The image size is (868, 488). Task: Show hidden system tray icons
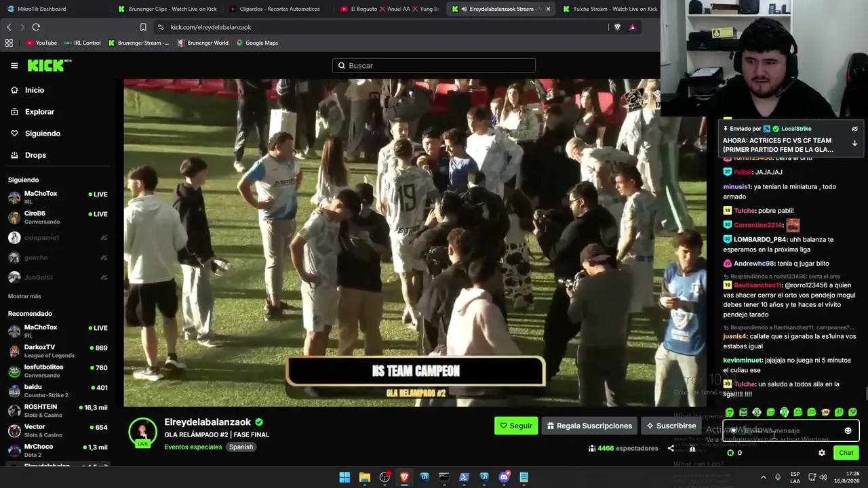coord(764,477)
